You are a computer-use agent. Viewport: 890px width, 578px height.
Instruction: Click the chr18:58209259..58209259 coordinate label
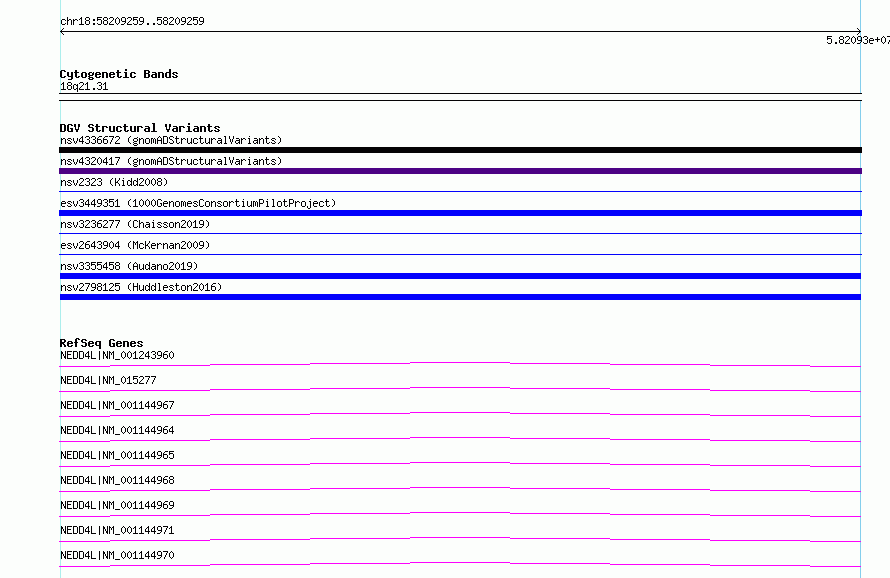(x=132, y=21)
